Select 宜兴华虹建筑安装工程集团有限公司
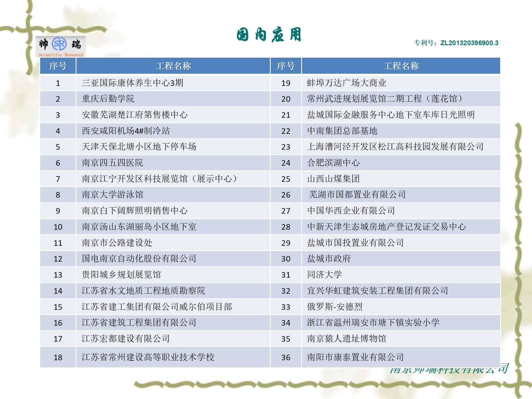Viewport: 532px width, 399px height. (x=401, y=291)
